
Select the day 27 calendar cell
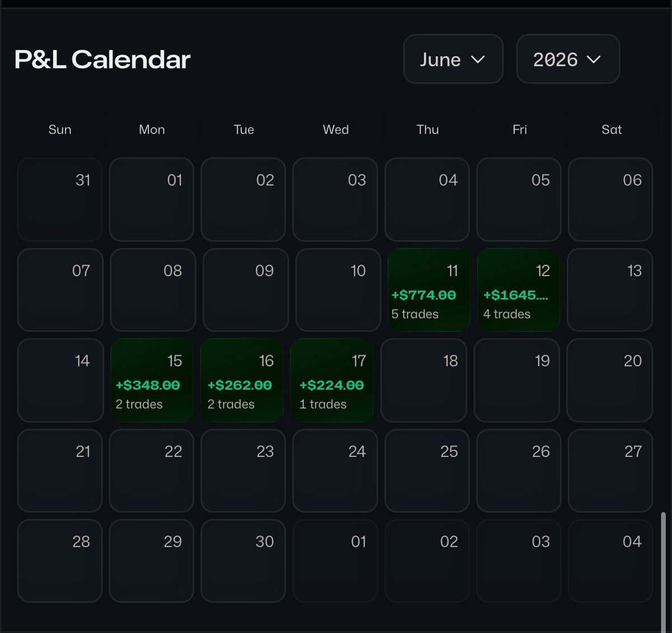610,471
